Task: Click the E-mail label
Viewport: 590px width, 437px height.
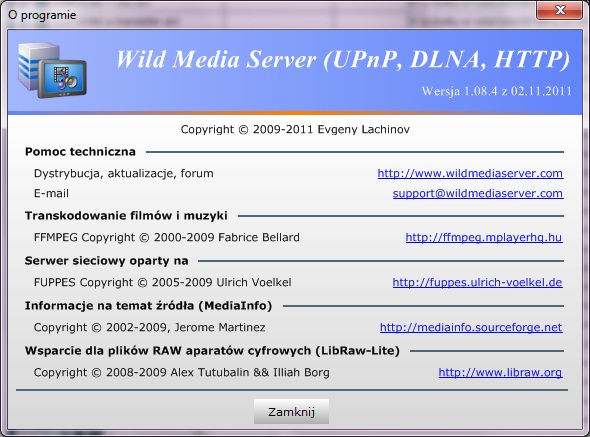Action: click(x=51, y=193)
